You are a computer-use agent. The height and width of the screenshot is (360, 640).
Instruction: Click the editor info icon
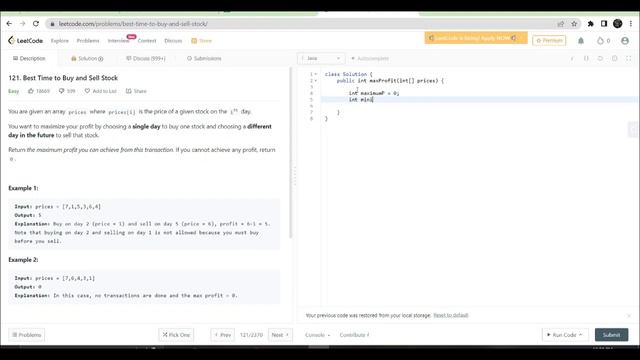click(x=572, y=58)
